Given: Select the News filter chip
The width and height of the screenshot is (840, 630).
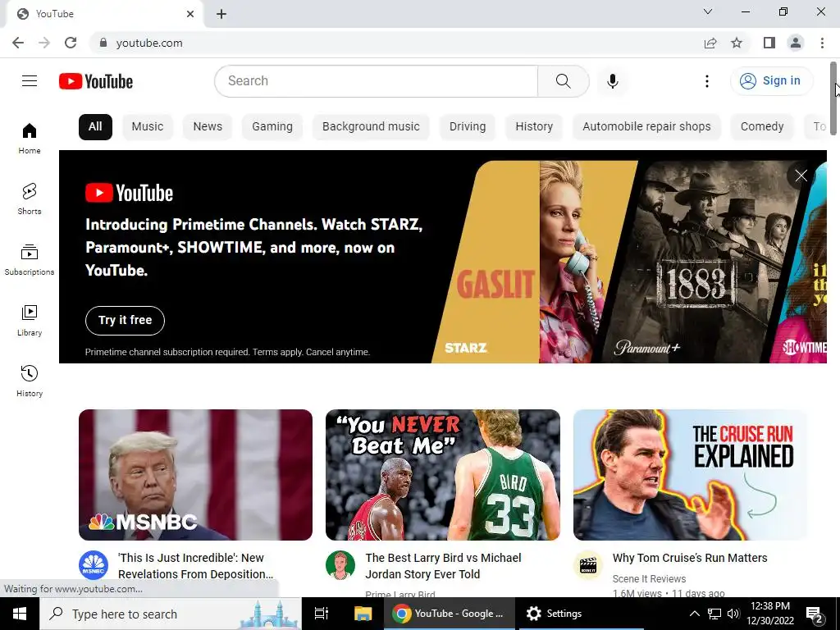Looking at the screenshot, I should click(x=208, y=127).
